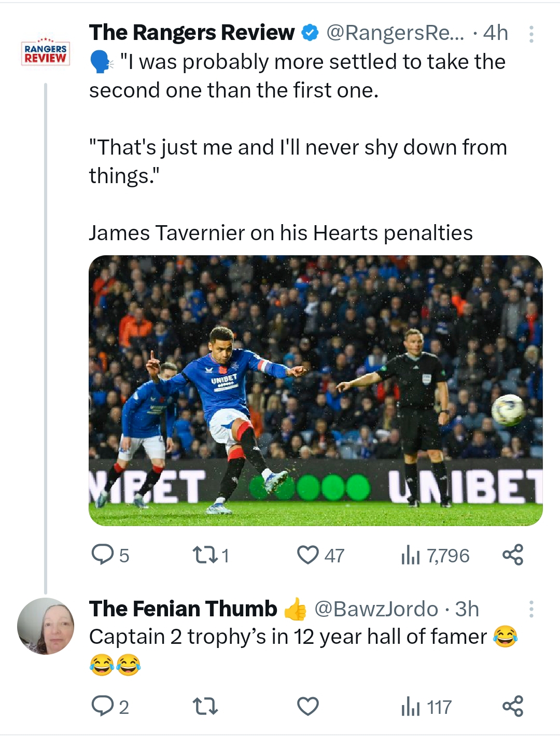Open three-dot menu on Rangers Review tweet
The width and height of the screenshot is (560, 745).
[x=531, y=34]
